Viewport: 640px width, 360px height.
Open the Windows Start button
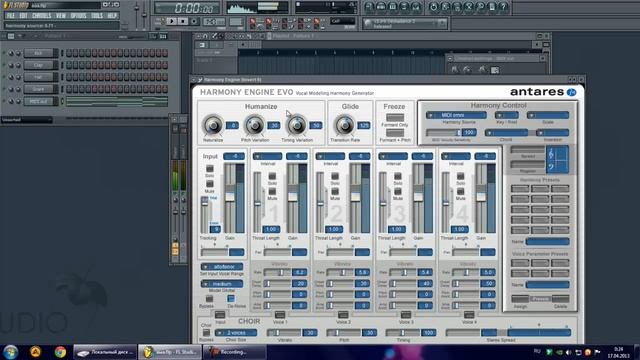pyautogui.click(x=11, y=352)
